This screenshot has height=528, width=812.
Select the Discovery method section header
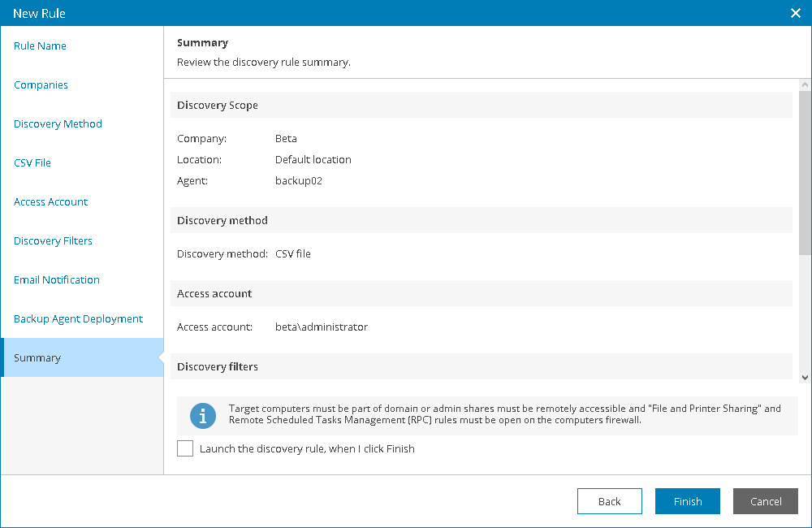481,220
